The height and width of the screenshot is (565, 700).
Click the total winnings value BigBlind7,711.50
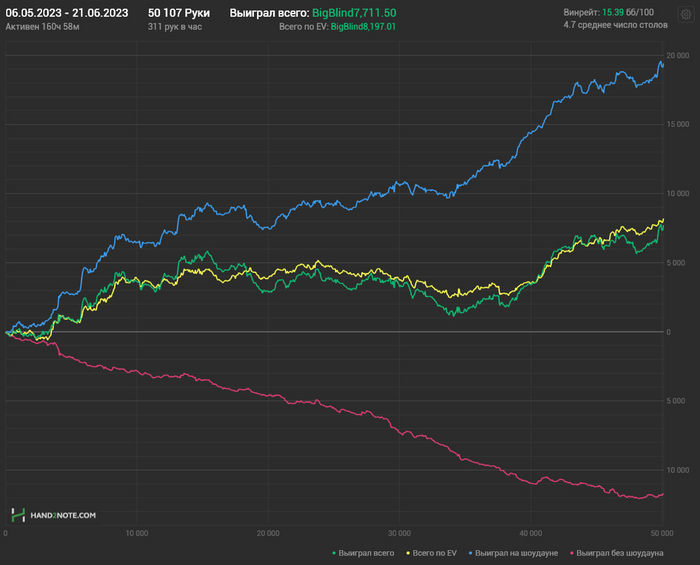click(354, 13)
